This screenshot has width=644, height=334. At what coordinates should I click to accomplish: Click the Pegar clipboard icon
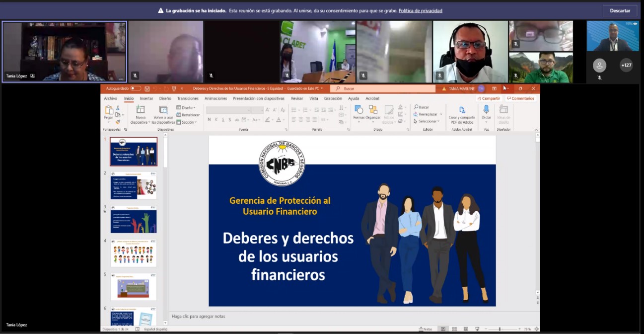(109, 110)
